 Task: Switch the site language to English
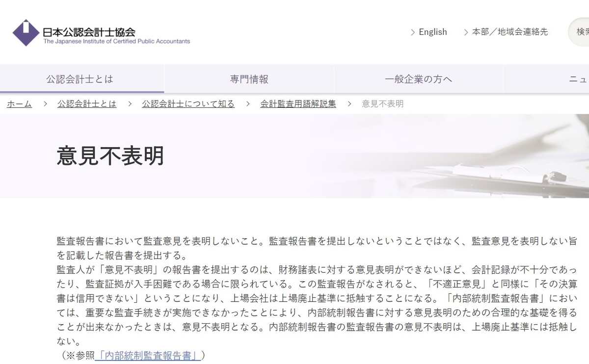click(x=432, y=32)
